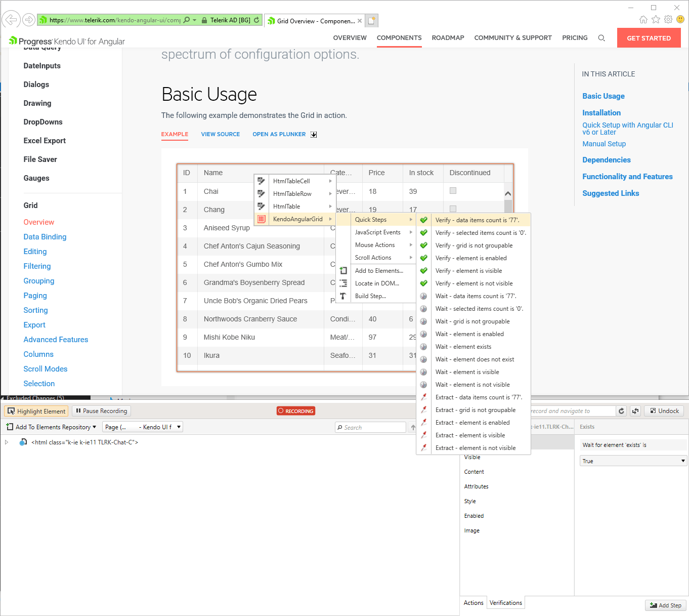Switch to the Actions tab
The width and height of the screenshot is (689, 616).
473,603
